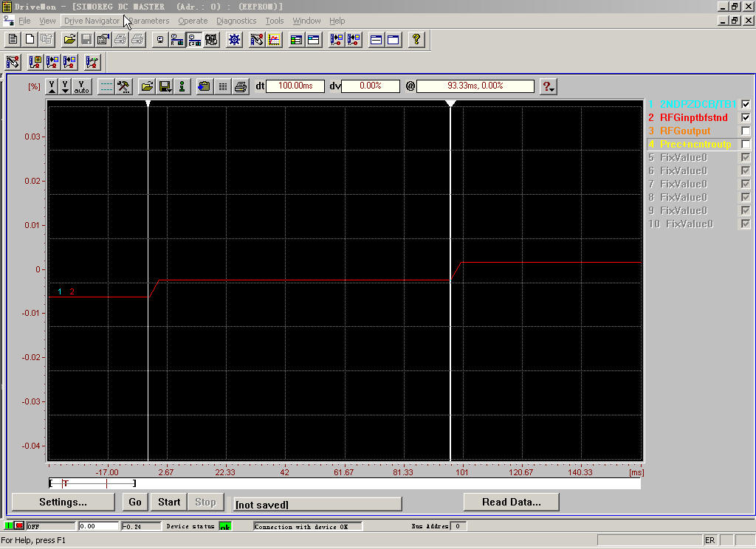Toggle checkbox for channel 9 FixValue0
The height and width of the screenshot is (549, 756).
pyautogui.click(x=746, y=210)
